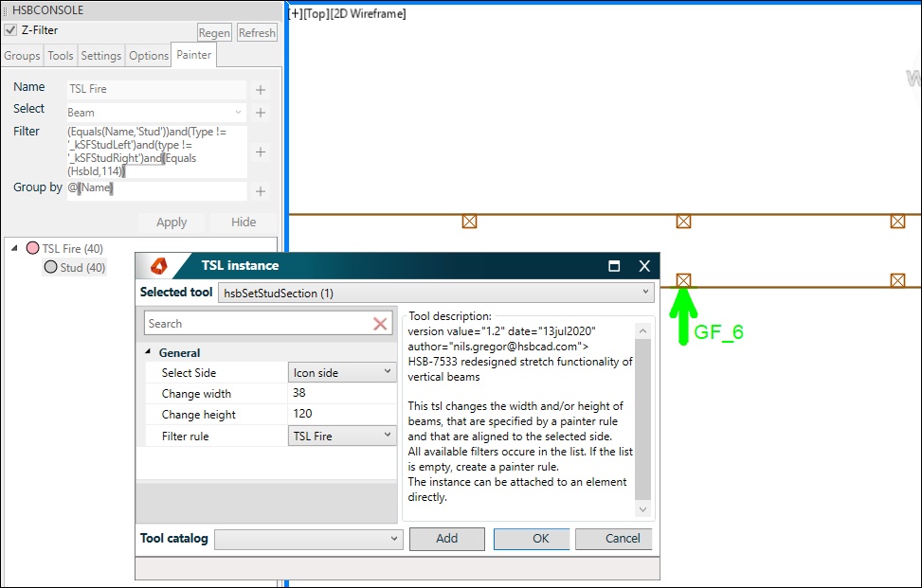The image size is (922, 588).
Task: Click the HSBCONSOLE panel grip handle
Action: pos(6,10)
